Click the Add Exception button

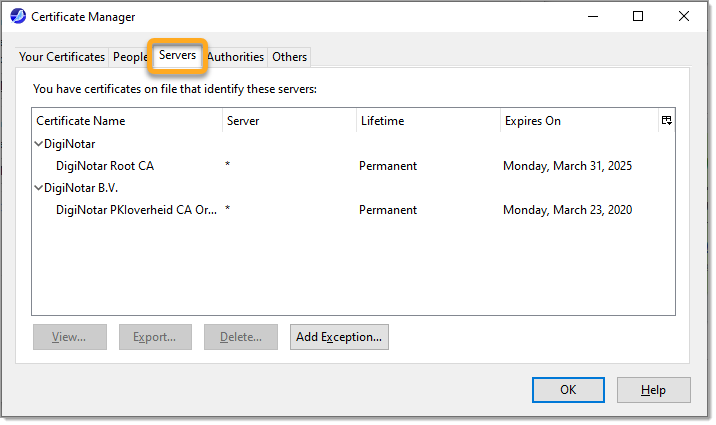(x=339, y=337)
